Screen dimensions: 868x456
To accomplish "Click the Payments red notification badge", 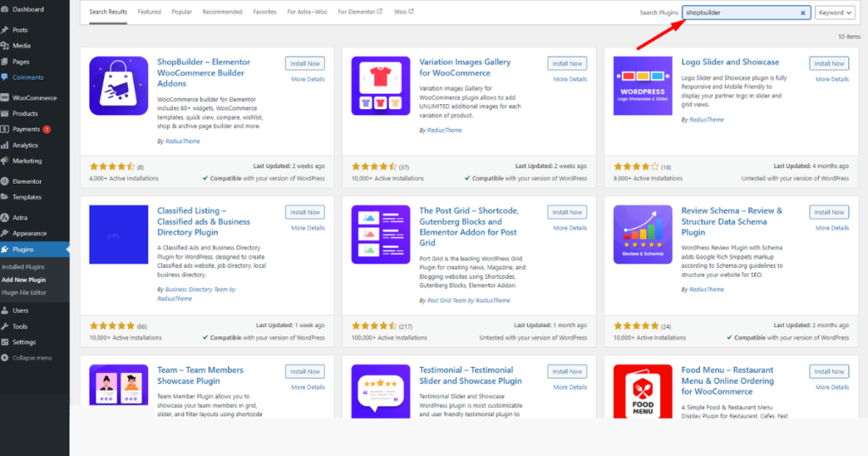I will (x=47, y=130).
